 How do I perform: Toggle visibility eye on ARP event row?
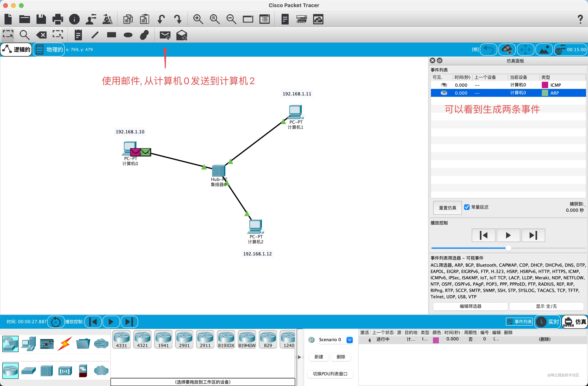tap(444, 93)
